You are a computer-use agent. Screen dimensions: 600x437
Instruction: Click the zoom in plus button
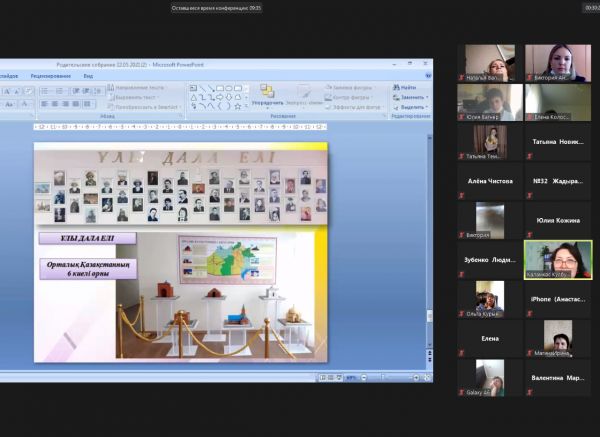click(x=416, y=377)
